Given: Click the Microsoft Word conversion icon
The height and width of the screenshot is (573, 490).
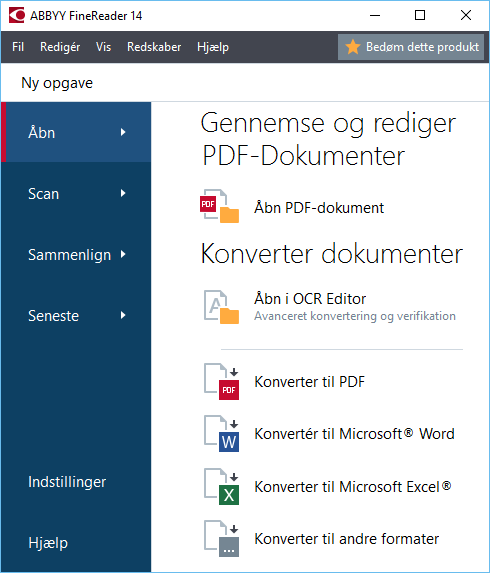Looking at the screenshot, I should (x=221, y=434).
